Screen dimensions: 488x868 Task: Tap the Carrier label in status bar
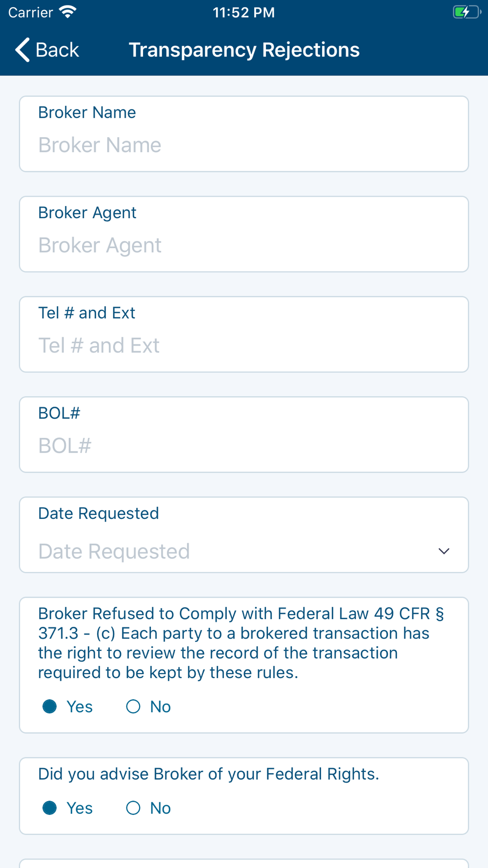pos(30,12)
